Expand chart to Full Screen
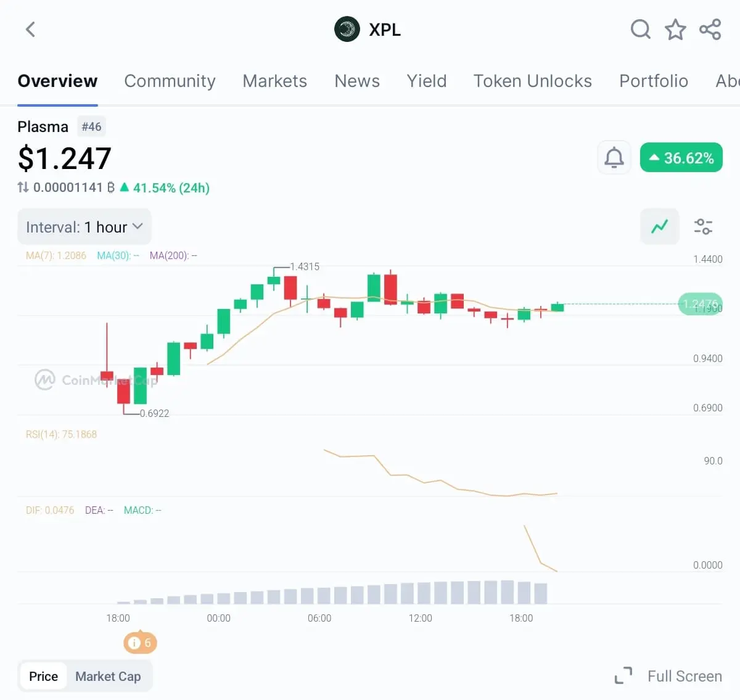The image size is (740, 700). [x=669, y=676]
